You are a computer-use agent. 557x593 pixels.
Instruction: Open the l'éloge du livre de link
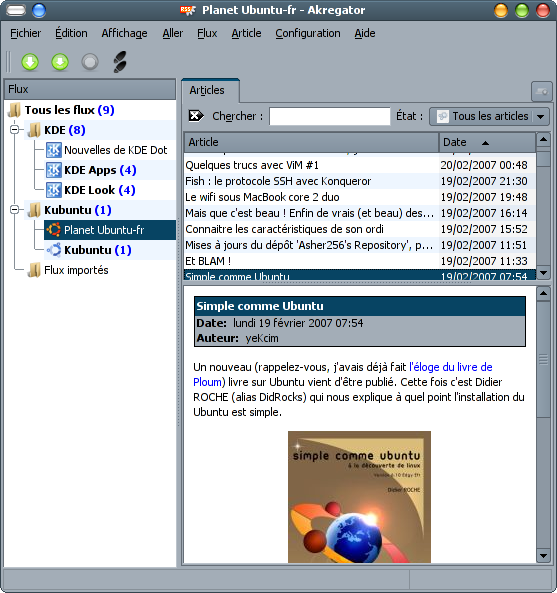[x=451, y=367]
